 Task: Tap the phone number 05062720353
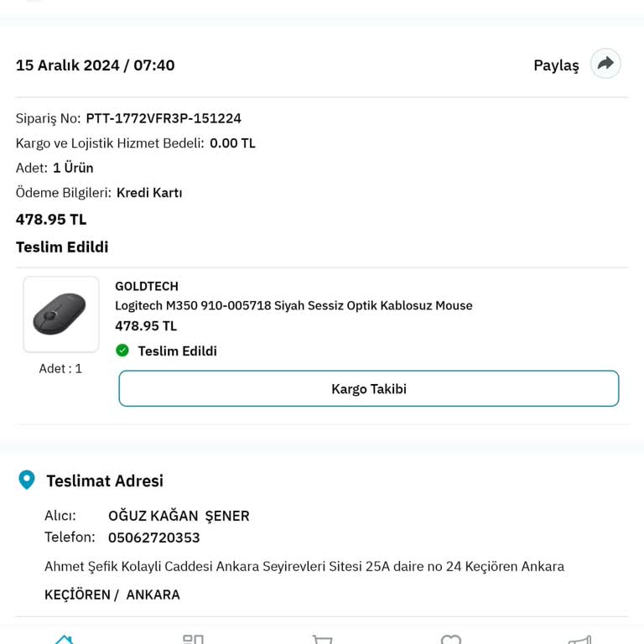click(x=154, y=538)
